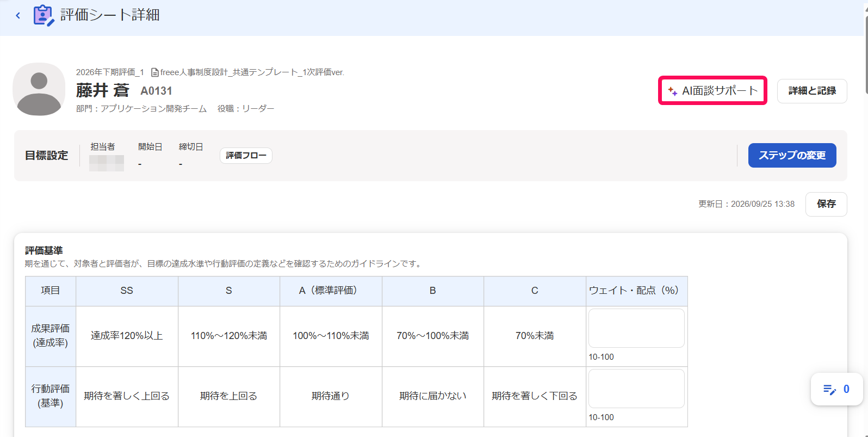Click the template document icon beside freee人事制度設計
Image resolution: width=868 pixels, height=437 pixels.
(155, 72)
